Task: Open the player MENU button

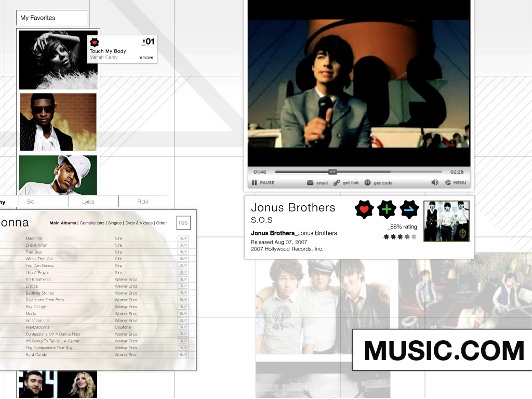Action: click(456, 182)
